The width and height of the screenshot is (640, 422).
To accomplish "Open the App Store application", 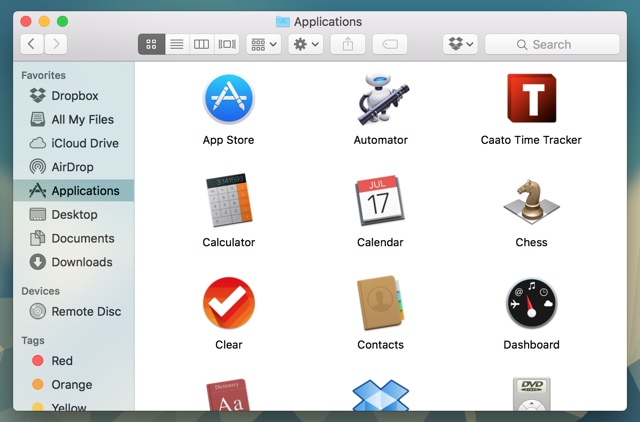I will point(229,98).
